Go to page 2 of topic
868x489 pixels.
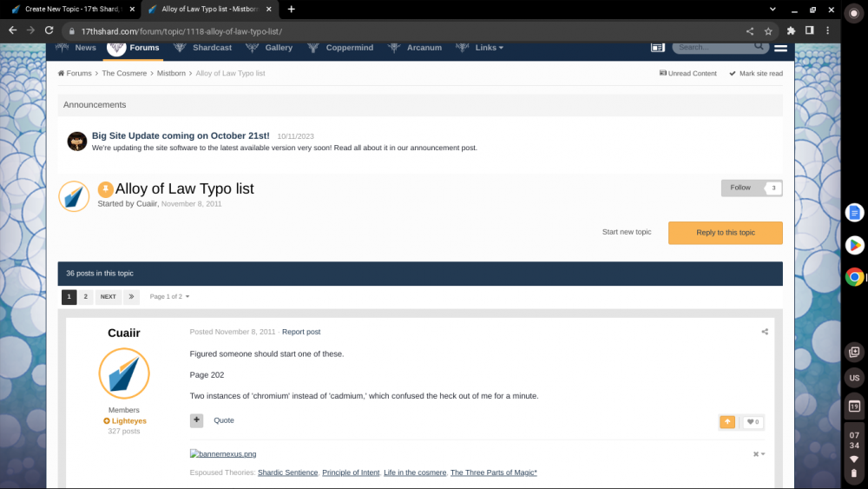point(86,297)
